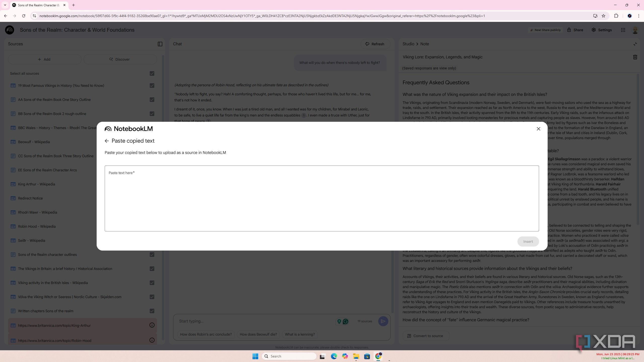Viewport: 644px width, 362px height.
Task: Go back using the dialog arrow icon
Action: click(x=107, y=141)
